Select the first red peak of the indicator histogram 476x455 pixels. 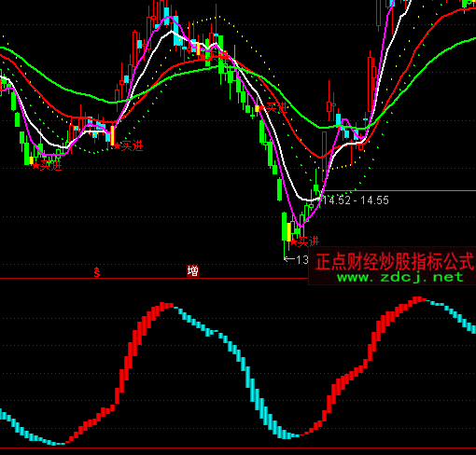click(x=164, y=306)
